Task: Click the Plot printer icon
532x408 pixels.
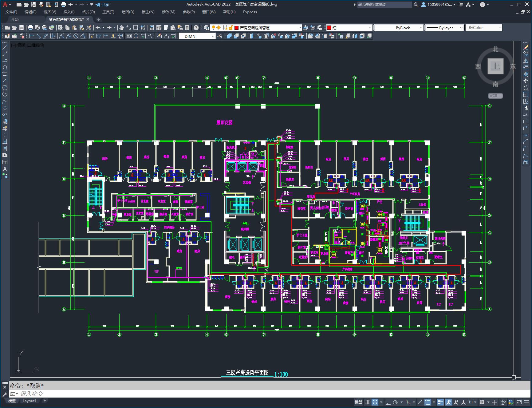Action: [x=30, y=28]
